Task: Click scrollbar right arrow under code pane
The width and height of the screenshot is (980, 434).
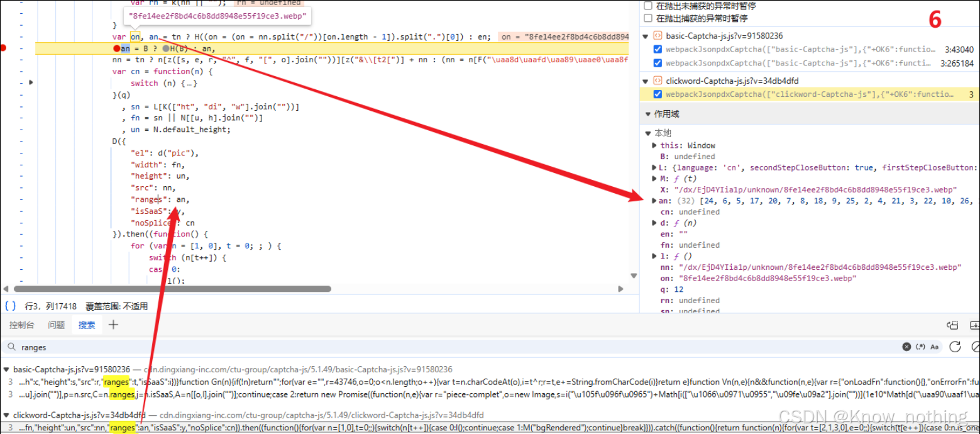Action: point(620,289)
